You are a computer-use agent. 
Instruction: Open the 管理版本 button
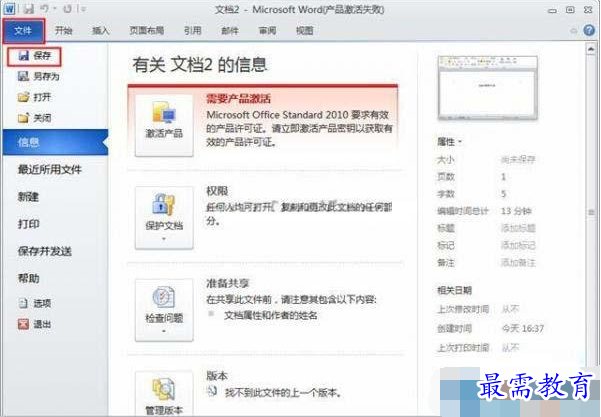164,394
